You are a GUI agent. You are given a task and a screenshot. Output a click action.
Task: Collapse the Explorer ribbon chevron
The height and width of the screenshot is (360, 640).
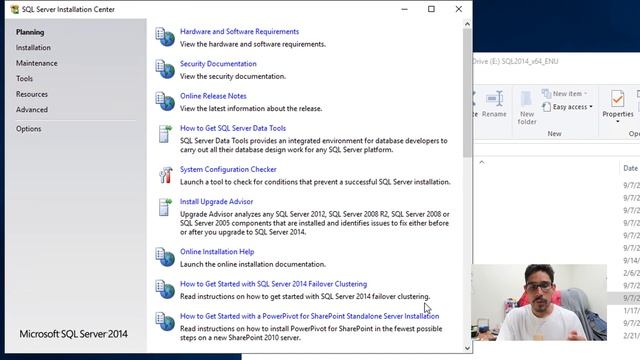coord(482,162)
